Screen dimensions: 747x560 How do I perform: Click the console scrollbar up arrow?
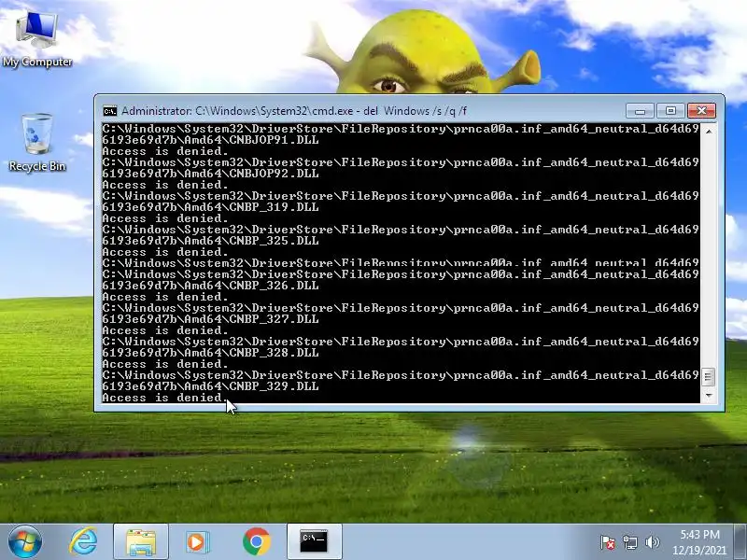coord(709,131)
